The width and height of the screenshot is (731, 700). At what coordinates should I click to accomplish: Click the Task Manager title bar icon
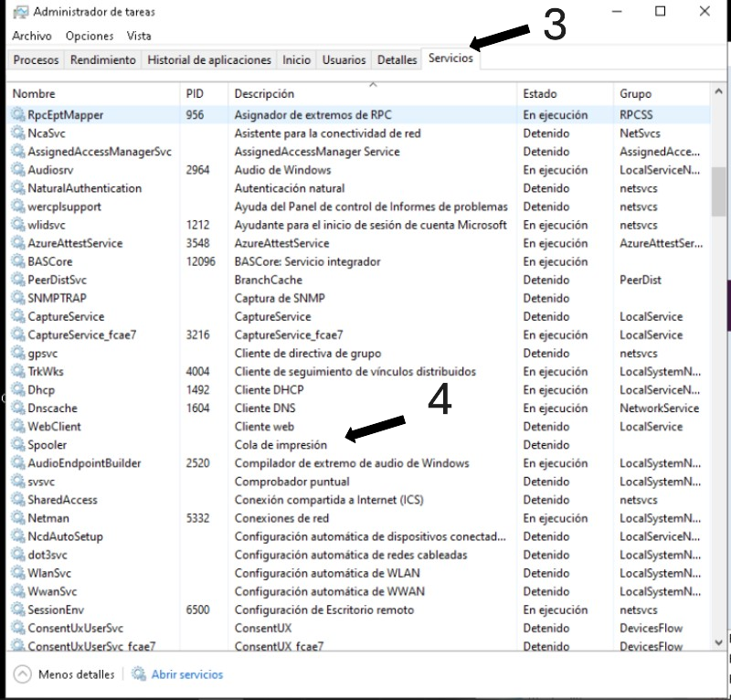click(18, 13)
